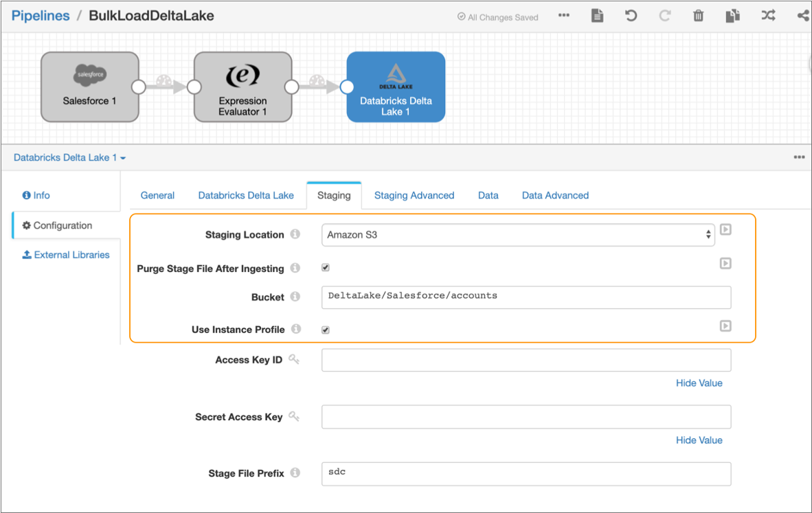Toggle Purge Stage File After Ingesting checkbox
This screenshot has height=513, width=812.
[326, 268]
